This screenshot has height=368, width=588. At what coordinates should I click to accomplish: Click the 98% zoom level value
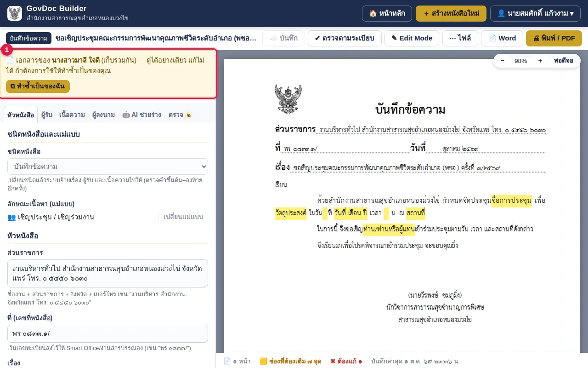[521, 61]
